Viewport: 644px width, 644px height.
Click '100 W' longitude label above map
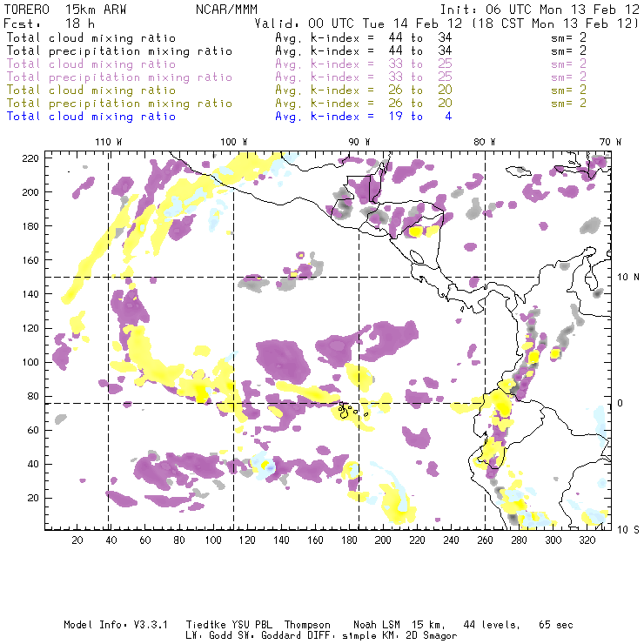click(x=234, y=142)
